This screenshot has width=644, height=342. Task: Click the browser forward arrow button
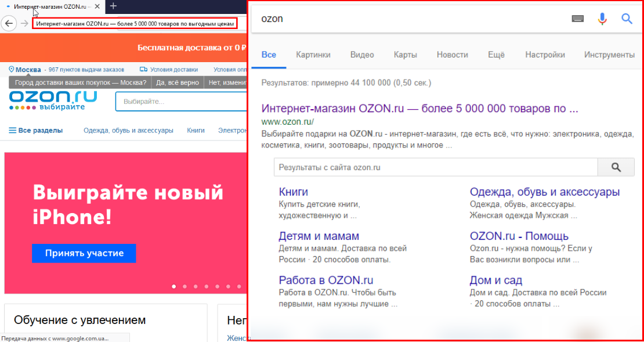coord(24,23)
